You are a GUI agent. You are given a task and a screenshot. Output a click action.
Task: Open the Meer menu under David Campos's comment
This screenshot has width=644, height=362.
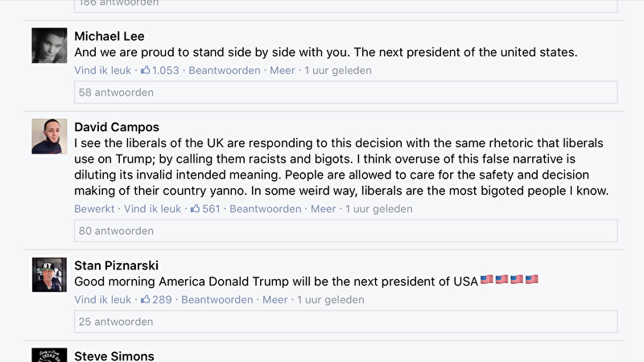324,208
